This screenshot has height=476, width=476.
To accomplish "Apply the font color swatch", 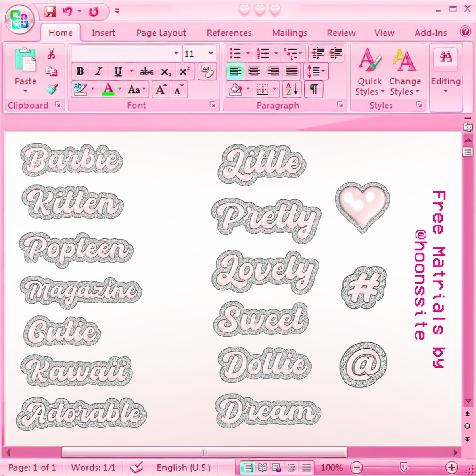I will point(108,90).
